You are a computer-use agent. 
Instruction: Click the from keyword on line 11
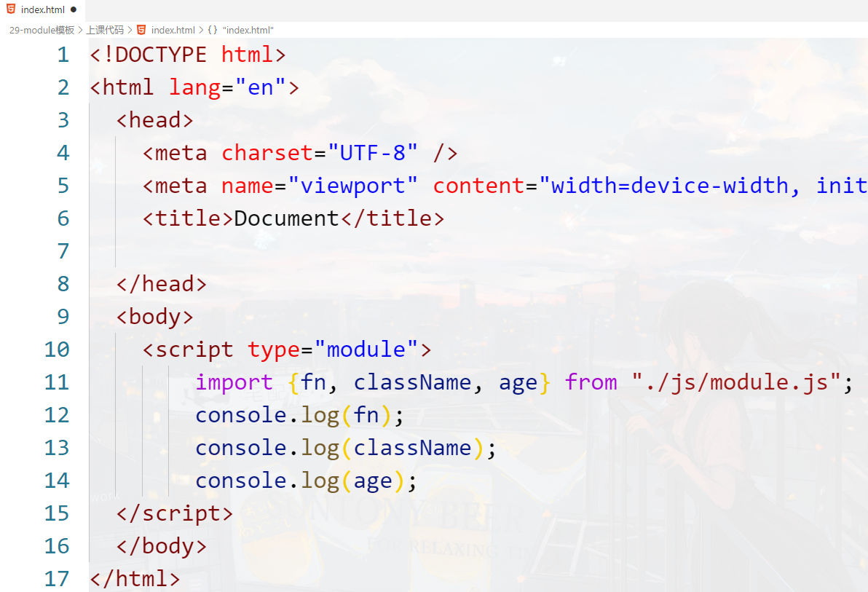tap(591, 382)
